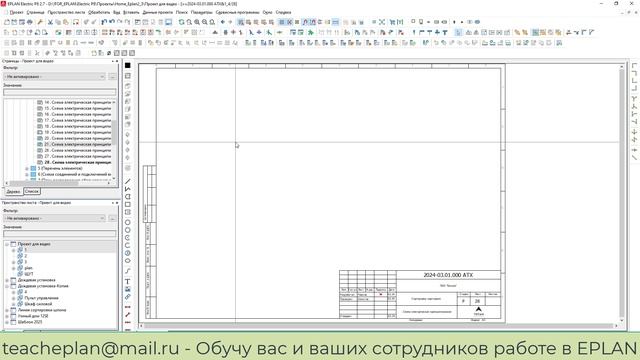Expand the Шкаф силовой node

[x=13, y=304]
